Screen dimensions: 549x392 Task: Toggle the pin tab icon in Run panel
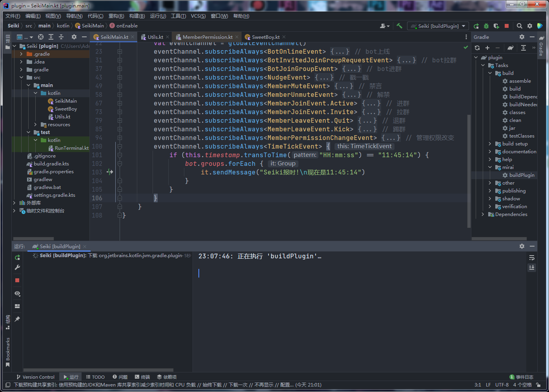(x=17, y=319)
